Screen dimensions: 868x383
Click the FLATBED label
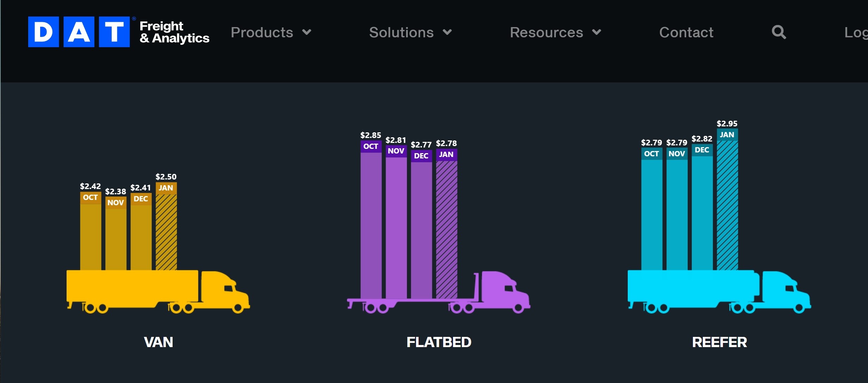(439, 342)
